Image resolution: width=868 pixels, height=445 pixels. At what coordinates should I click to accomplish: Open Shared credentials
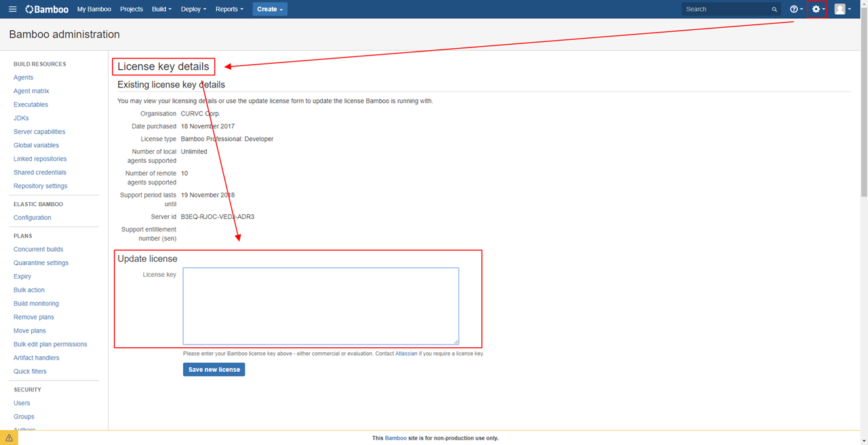click(x=40, y=172)
